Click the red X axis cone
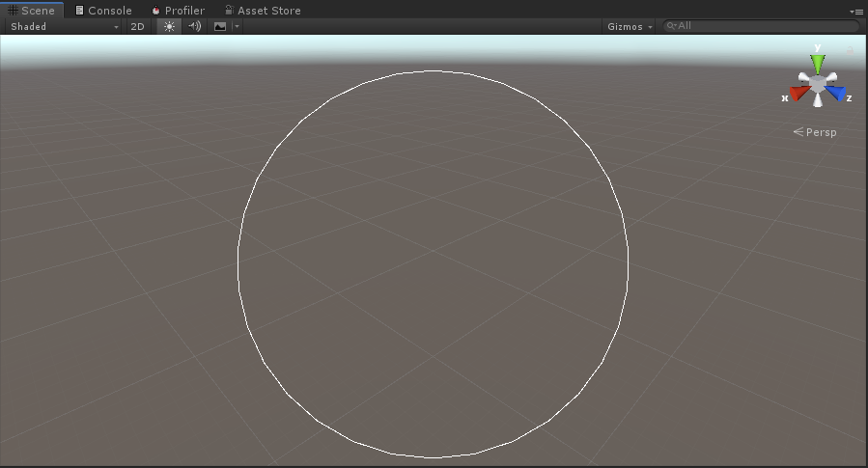Image resolution: width=868 pixels, height=468 pixels. click(798, 93)
